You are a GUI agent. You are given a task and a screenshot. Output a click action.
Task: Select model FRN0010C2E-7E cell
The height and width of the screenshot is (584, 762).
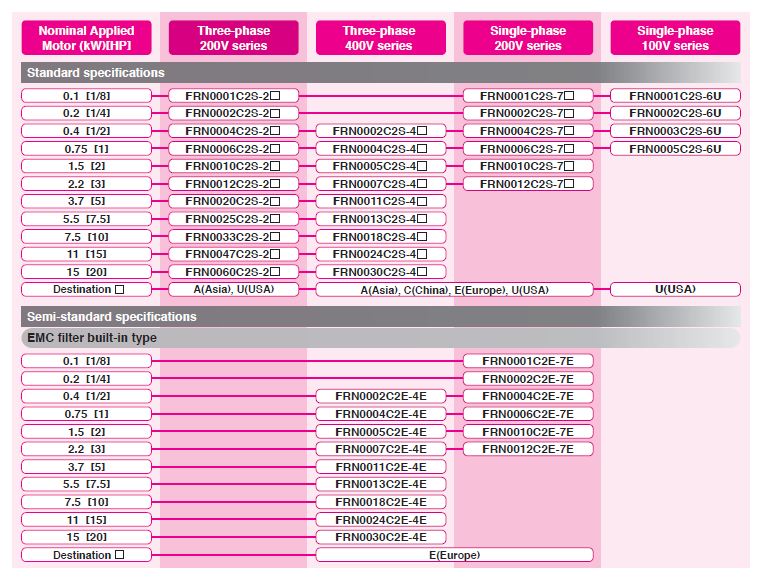tap(528, 431)
